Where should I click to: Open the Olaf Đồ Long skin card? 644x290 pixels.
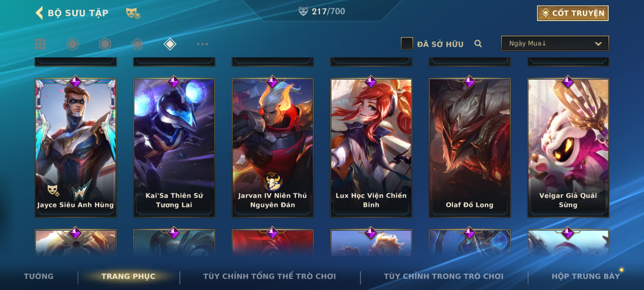[x=470, y=147]
